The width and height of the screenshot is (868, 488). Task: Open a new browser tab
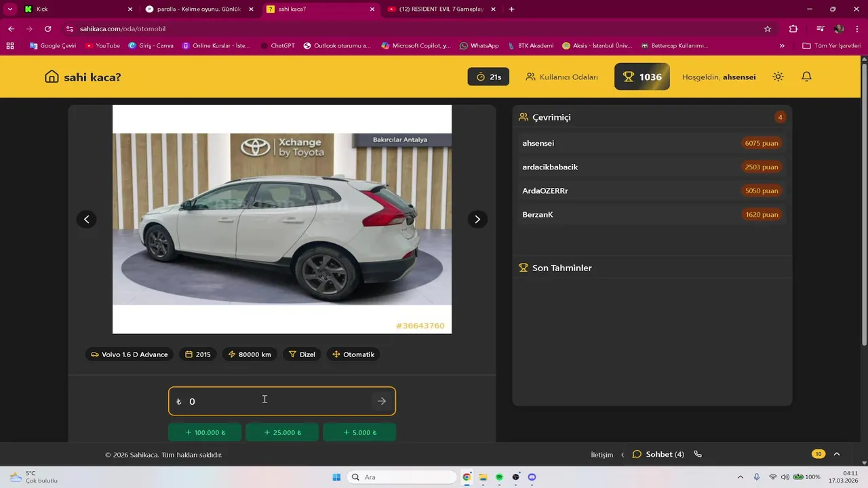511,9
